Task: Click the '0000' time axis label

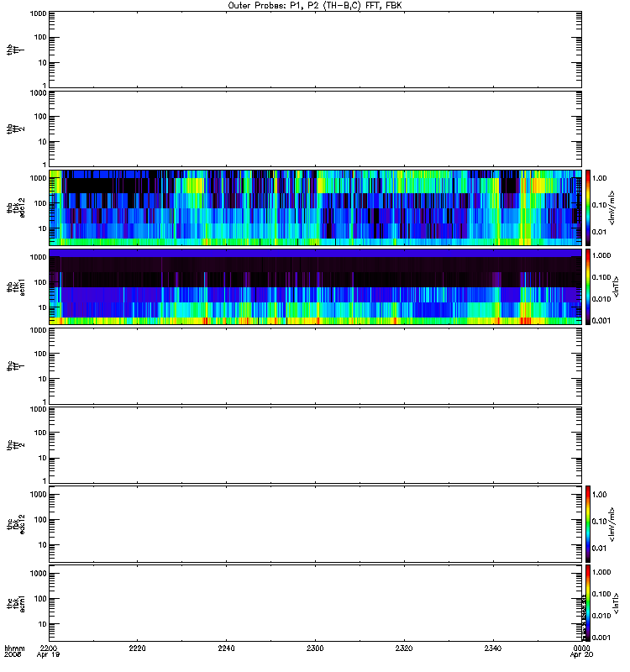Action: click(x=581, y=648)
